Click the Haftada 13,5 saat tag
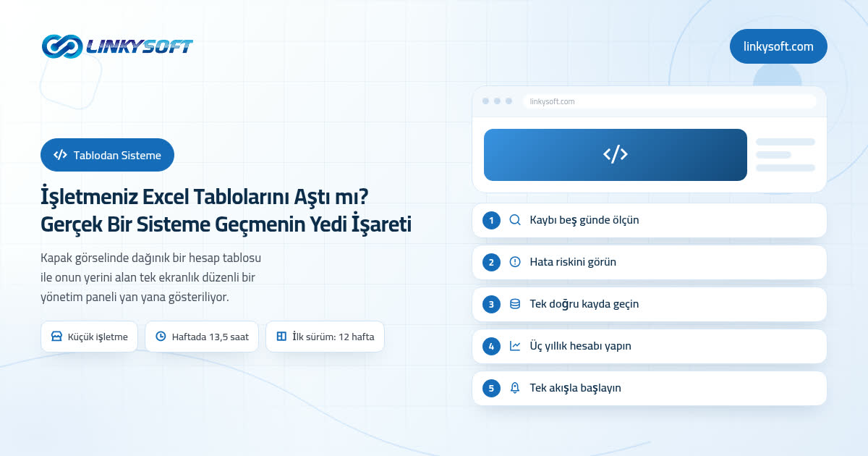This screenshot has width=868, height=456. tap(202, 337)
